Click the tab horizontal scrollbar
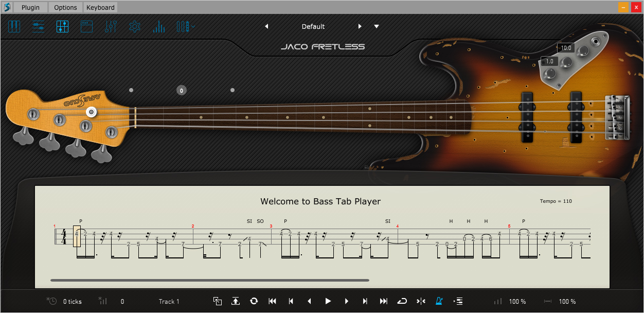 click(210, 280)
